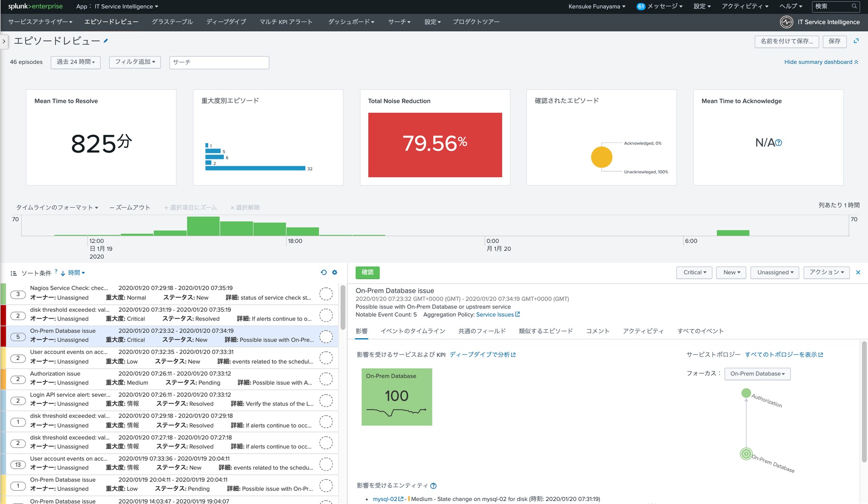868x504 pixels.
Task: Expand the left sidebar chevron
Action: 4,42
